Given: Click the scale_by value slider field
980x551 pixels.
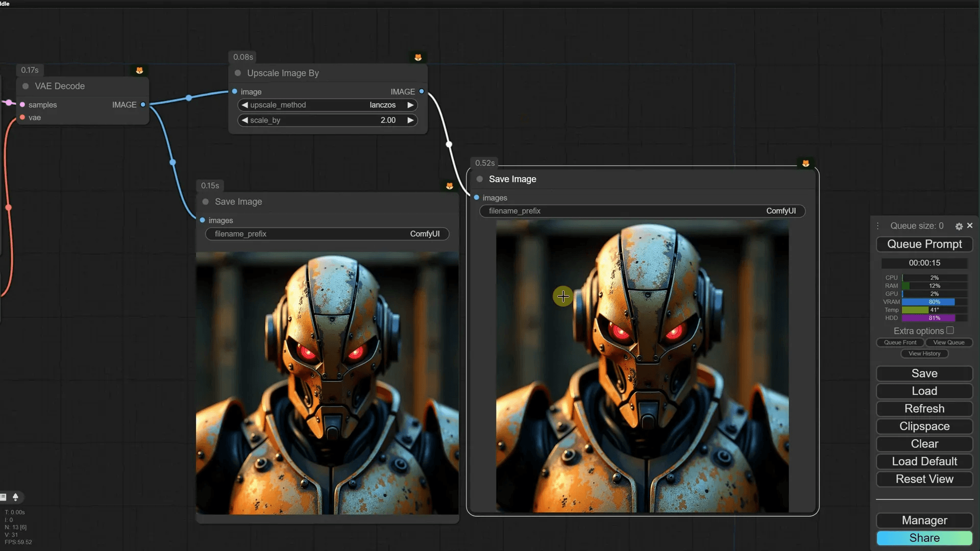Looking at the screenshot, I should tap(327, 120).
